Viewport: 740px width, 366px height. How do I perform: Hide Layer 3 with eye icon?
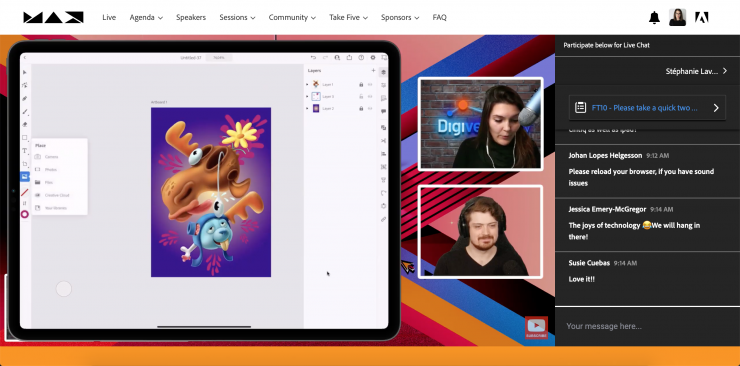coord(370,96)
